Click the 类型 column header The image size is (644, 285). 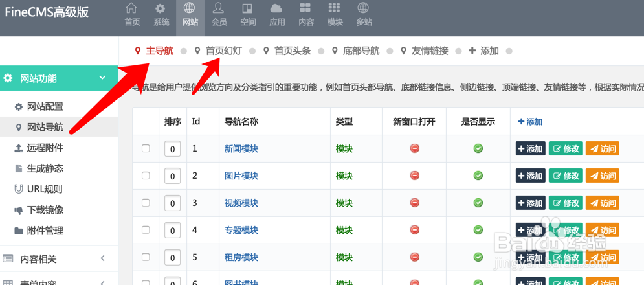tap(344, 121)
